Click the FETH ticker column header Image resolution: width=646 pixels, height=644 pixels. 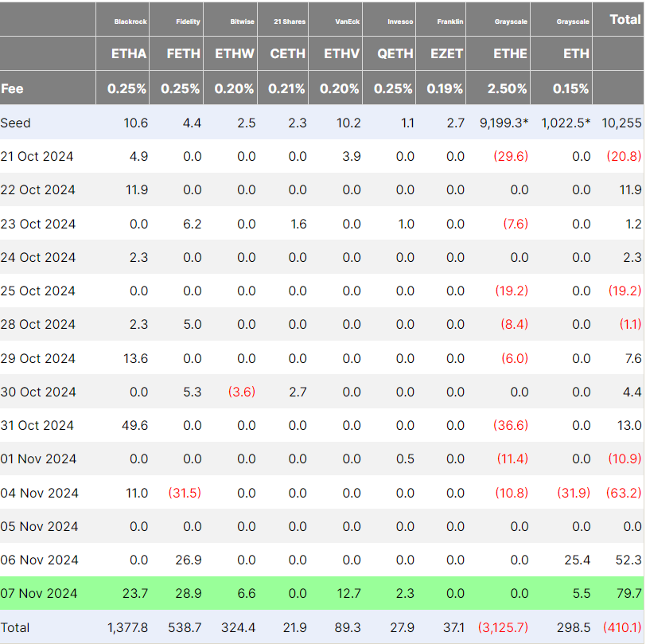pos(183,53)
